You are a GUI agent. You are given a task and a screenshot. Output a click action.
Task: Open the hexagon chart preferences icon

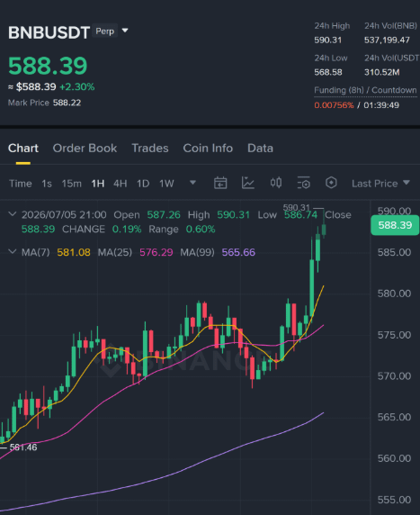tap(331, 183)
